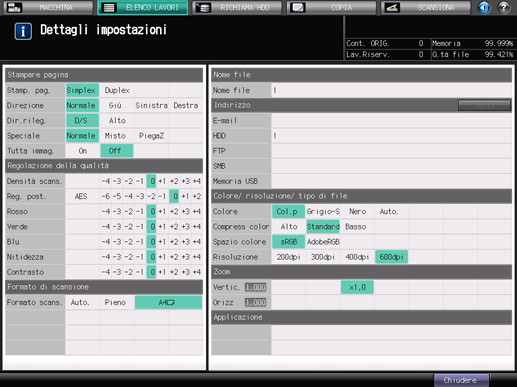
Task: Turn Tutta immag. On
Action: [x=82, y=151]
